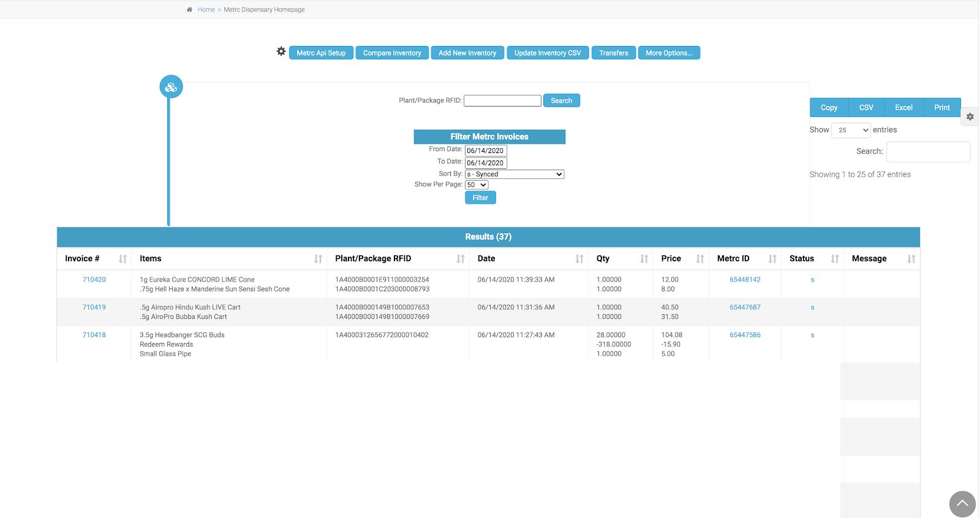Export table as CSV
The height and width of the screenshot is (518, 980).
[866, 108]
